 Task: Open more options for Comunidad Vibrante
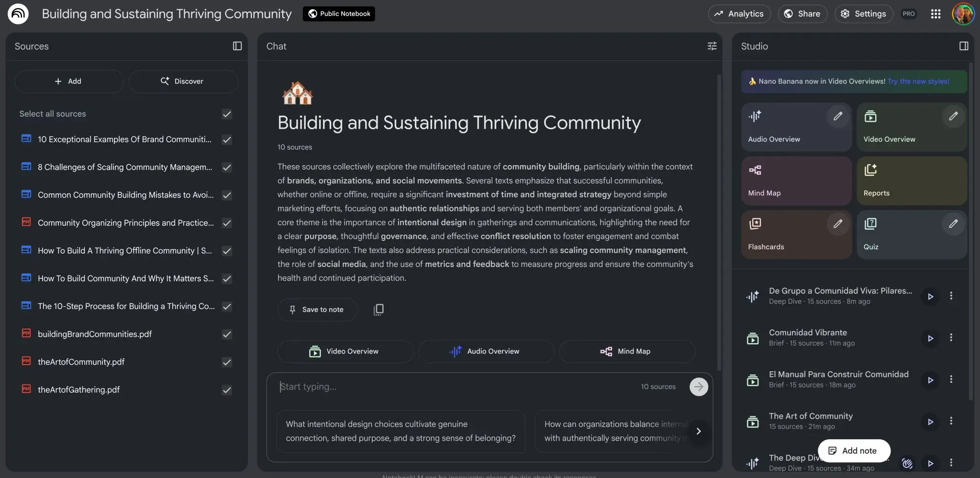(951, 337)
